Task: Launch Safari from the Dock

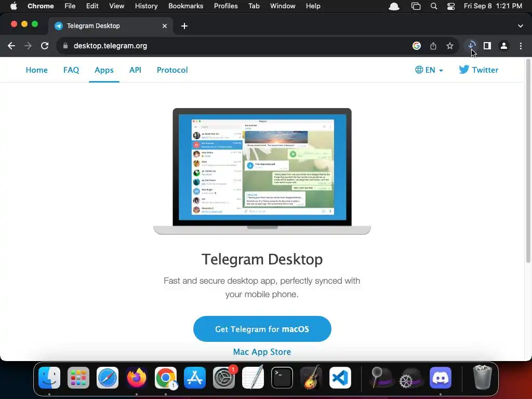Action: 108,378
